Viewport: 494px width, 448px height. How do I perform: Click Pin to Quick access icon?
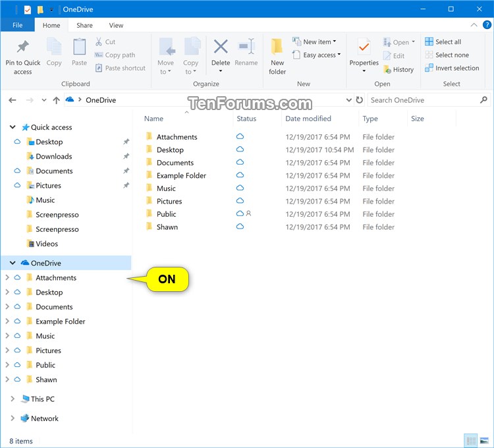point(22,47)
